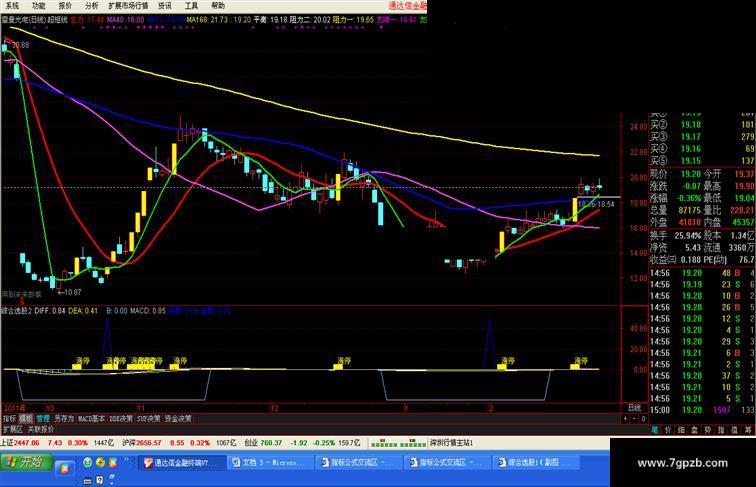Open 综合选股1 (副图 taskbar window

coord(535,462)
